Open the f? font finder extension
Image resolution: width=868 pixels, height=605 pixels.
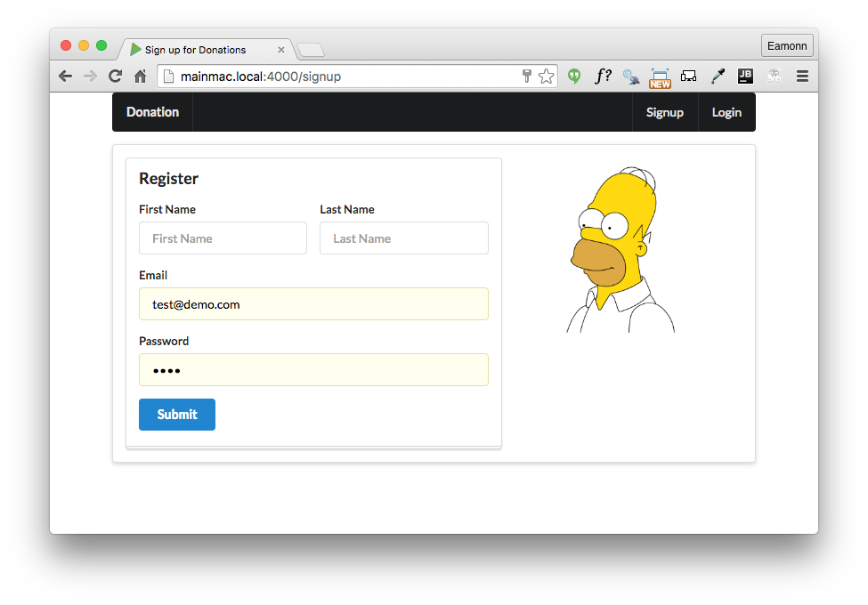coord(604,77)
